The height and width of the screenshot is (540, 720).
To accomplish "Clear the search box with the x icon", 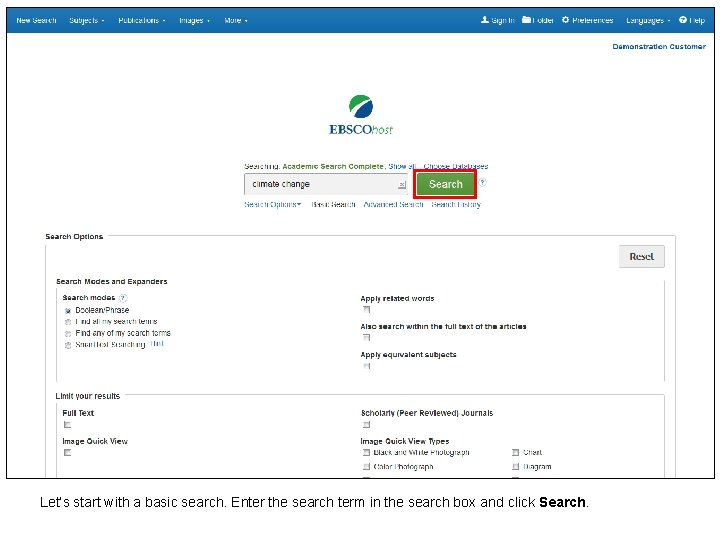I will (402, 185).
